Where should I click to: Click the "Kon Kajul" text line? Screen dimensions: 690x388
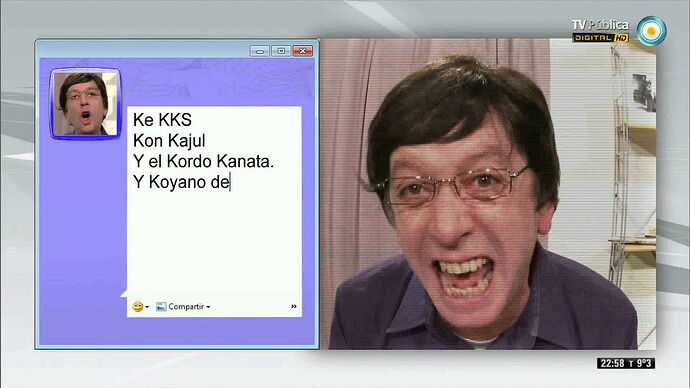pyautogui.click(x=169, y=141)
